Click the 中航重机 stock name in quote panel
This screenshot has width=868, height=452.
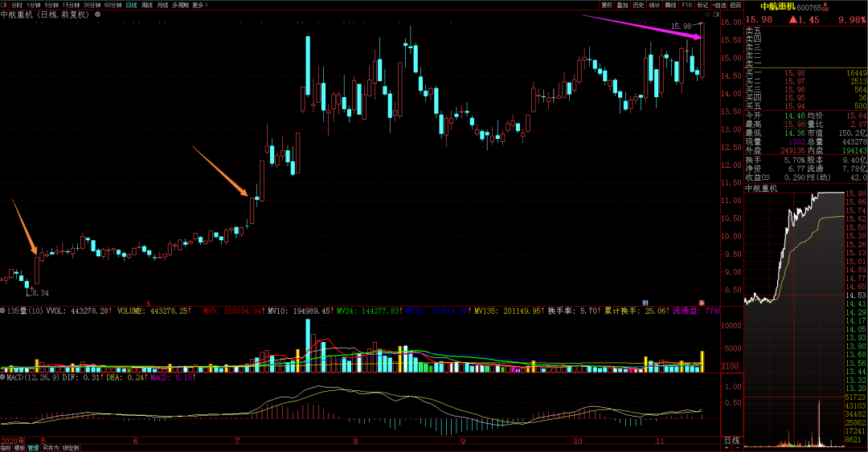(x=778, y=6)
